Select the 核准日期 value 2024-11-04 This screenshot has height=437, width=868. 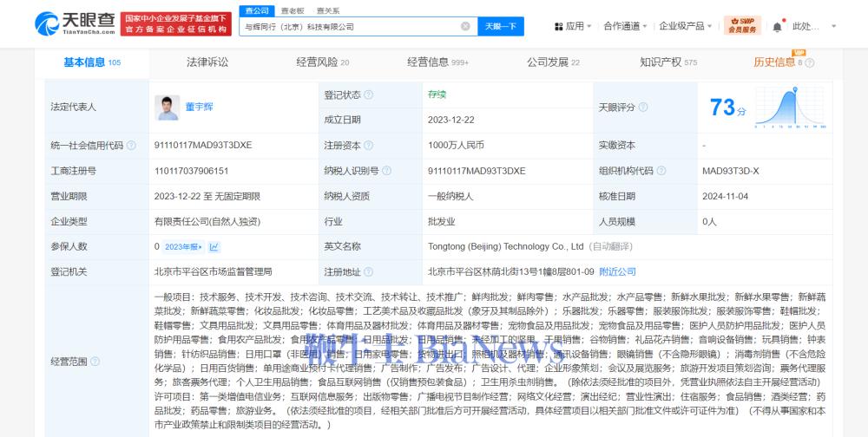[x=725, y=196]
